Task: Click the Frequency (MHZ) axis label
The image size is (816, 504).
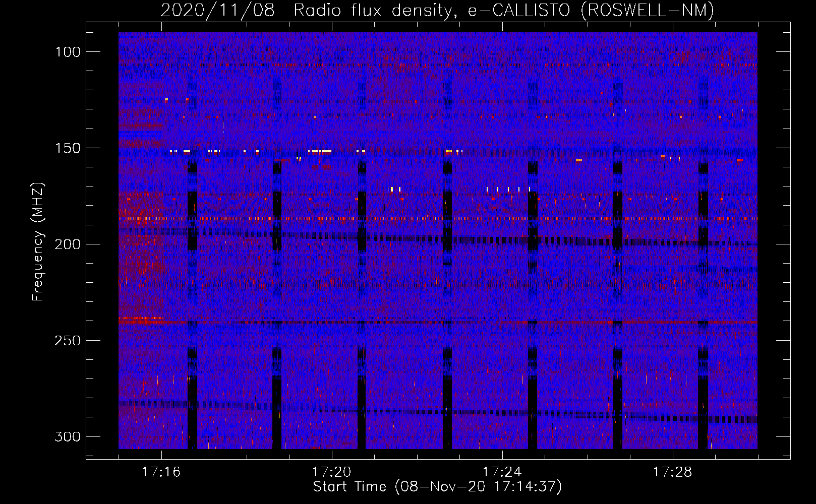Action: coord(38,241)
